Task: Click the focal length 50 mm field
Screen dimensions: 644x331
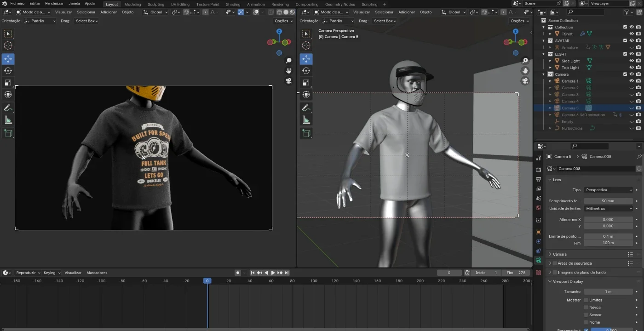Action: coord(609,201)
